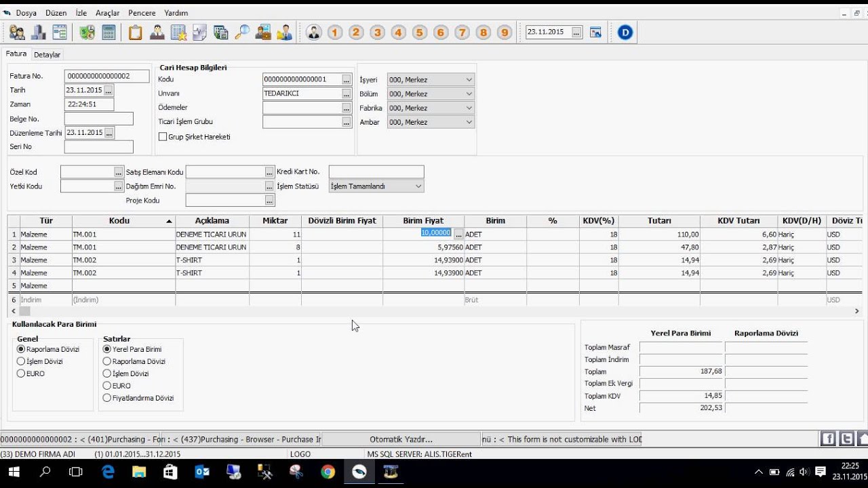This screenshot has width=868, height=488.
Task: Click the Otomatik Yazdır button
Action: click(x=401, y=439)
